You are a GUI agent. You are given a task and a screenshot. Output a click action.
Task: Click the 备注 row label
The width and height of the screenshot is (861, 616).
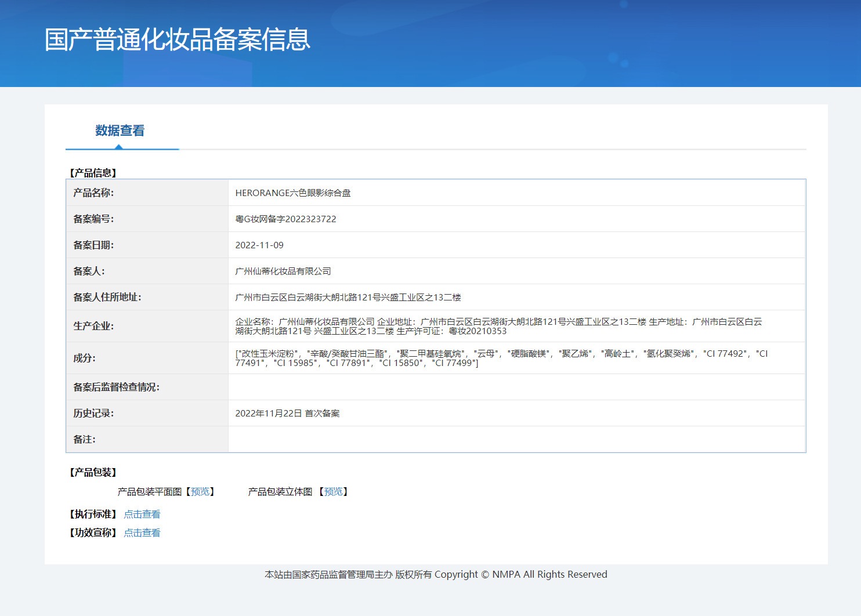(84, 439)
